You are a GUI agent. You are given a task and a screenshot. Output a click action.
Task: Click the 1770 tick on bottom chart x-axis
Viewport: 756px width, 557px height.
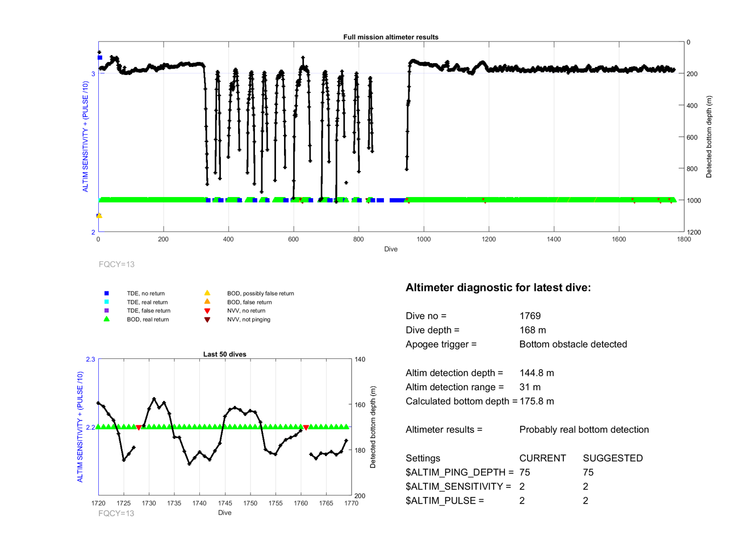click(351, 503)
